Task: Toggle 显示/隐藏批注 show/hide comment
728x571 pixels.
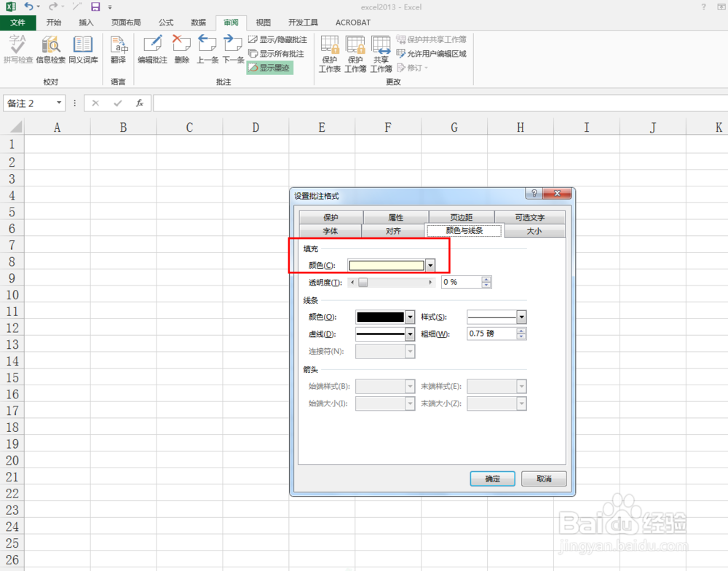Action: 277,39
